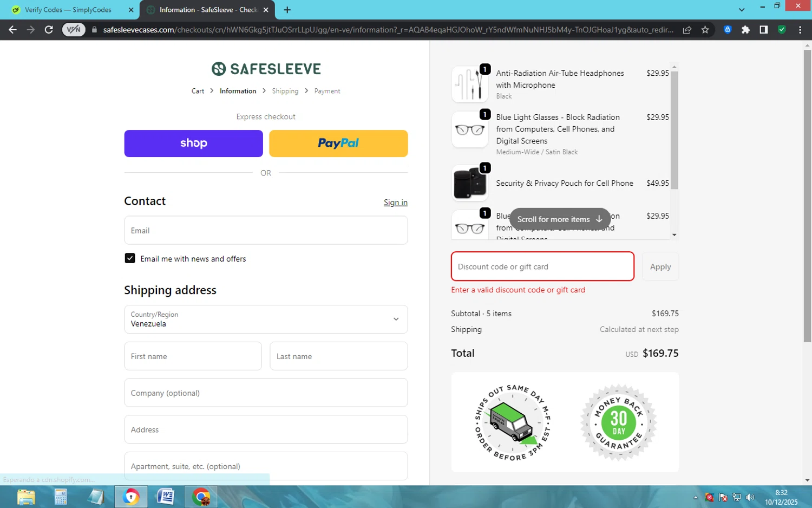Screen dimensions: 812x508
Task: Click the share page icon
Action: point(687,30)
